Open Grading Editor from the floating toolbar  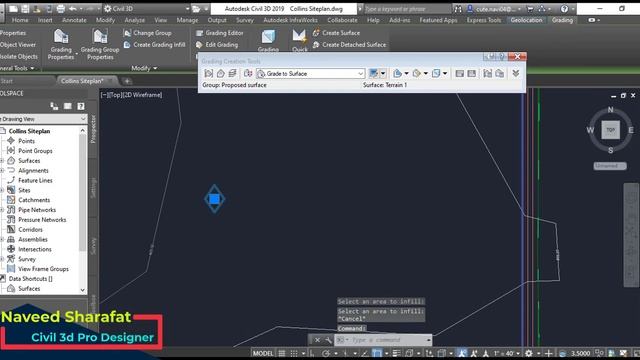coord(460,73)
